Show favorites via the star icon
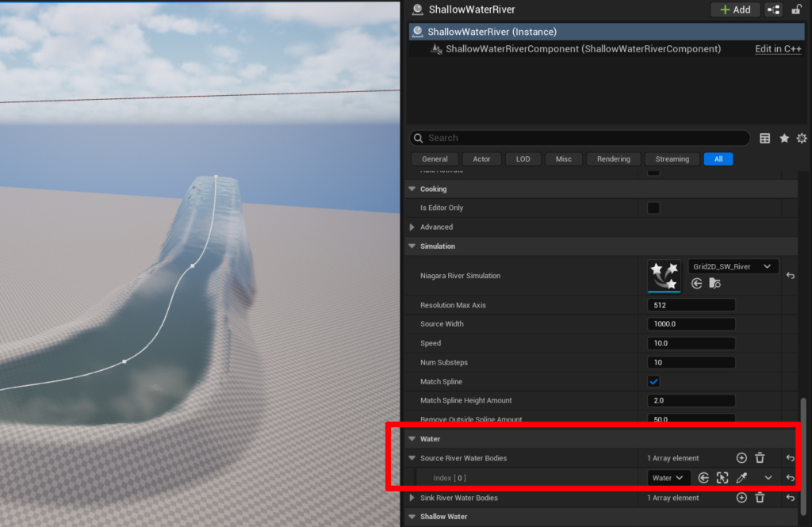This screenshot has width=812, height=527. point(784,138)
